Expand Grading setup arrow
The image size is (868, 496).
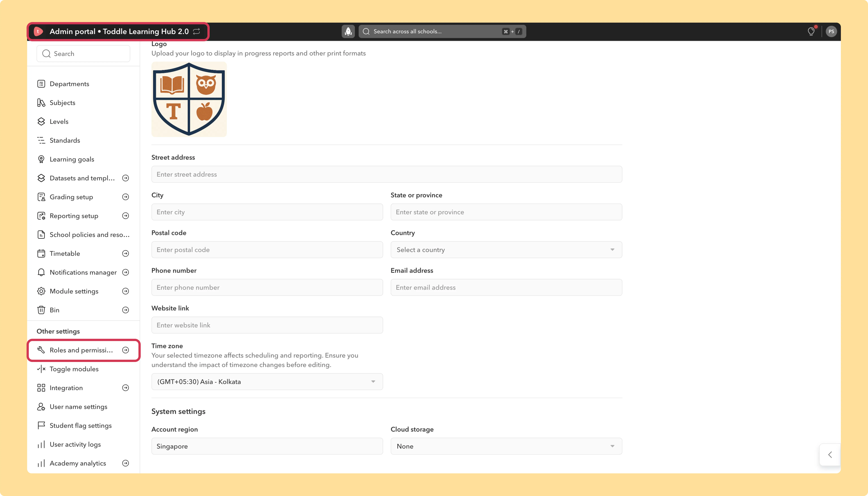tap(126, 197)
